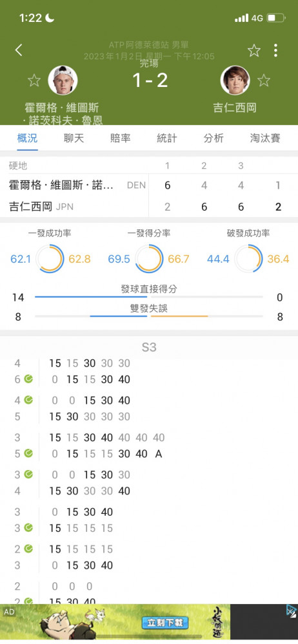Tap the 破發成功率 ring chart

[x=248, y=259]
